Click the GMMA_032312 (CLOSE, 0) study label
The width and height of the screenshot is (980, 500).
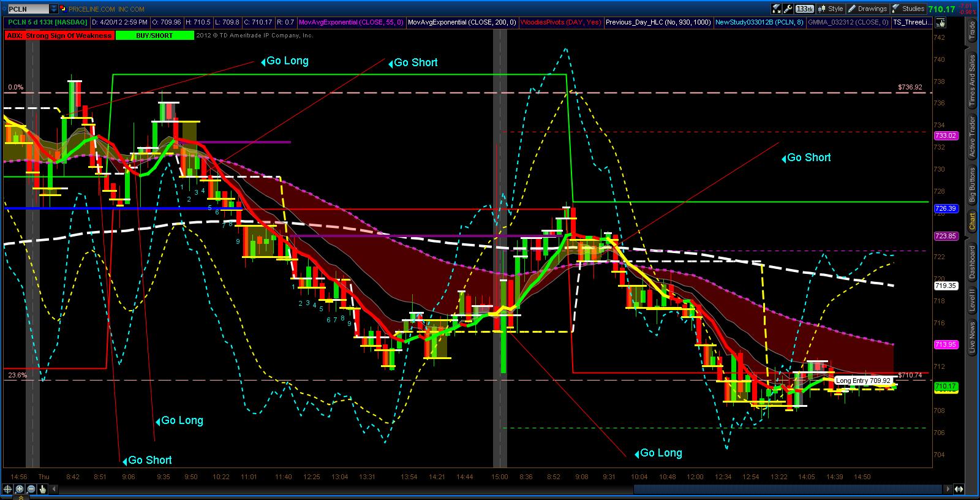(848, 23)
